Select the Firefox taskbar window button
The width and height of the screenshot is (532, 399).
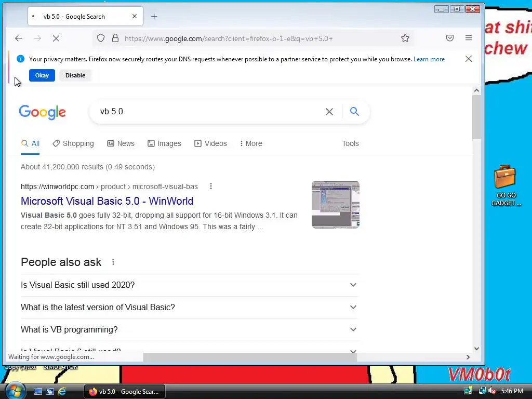click(x=125, y=392)
